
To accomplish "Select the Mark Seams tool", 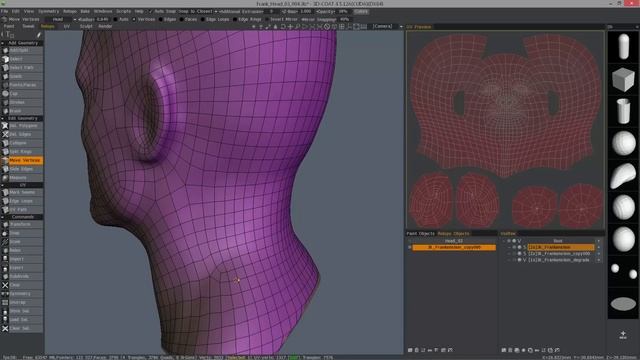I will pos(22,192).
